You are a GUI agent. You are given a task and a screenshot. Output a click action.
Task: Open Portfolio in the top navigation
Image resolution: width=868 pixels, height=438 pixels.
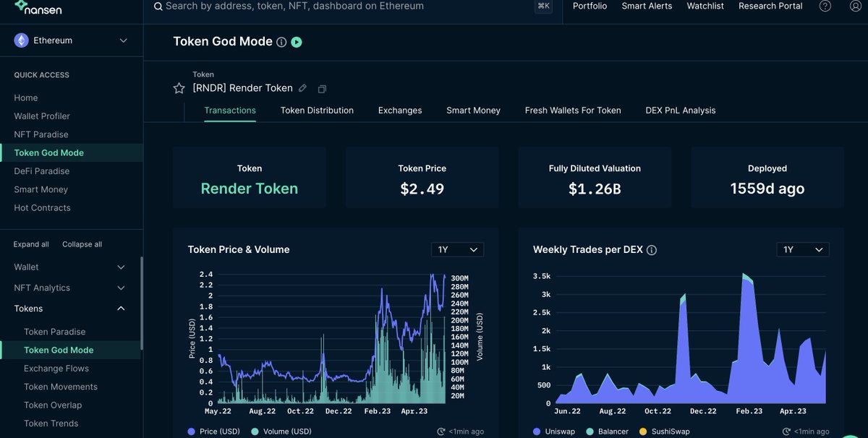click(x=590, y=6)
